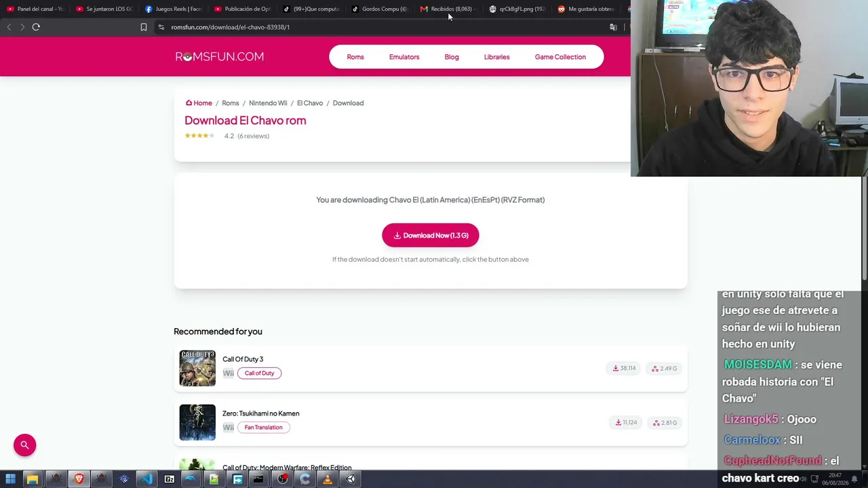The height and width of the screenshot is (488, 868).
Task: Open the blue letter C app in taskbar
Action: pos(305,479)
